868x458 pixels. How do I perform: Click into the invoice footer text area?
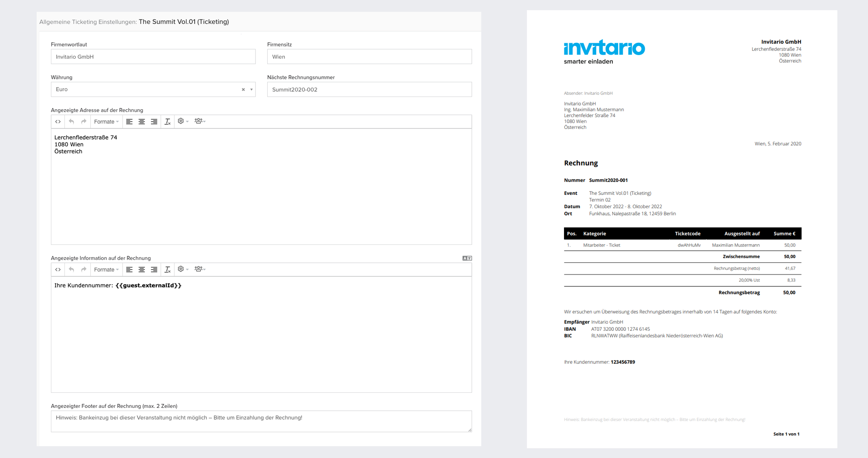click(x=261, y=421)
